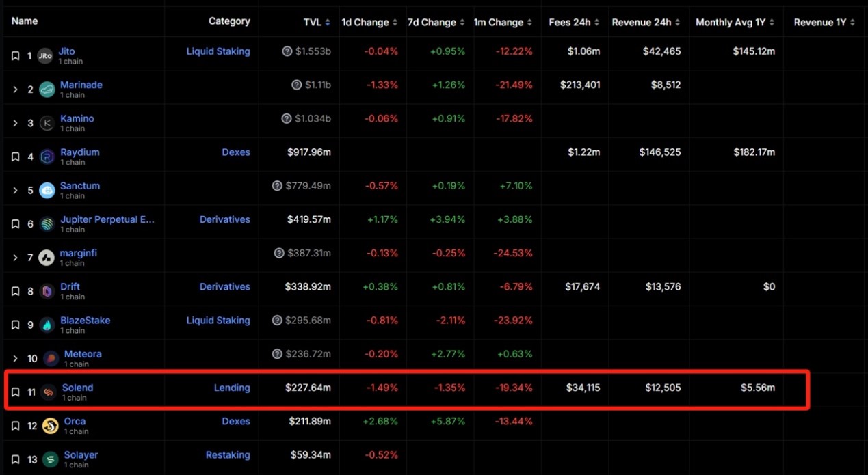This screenshot has width=868, height=475.
Task: Open the Kamino protocol link
Action: pos(77,118)
